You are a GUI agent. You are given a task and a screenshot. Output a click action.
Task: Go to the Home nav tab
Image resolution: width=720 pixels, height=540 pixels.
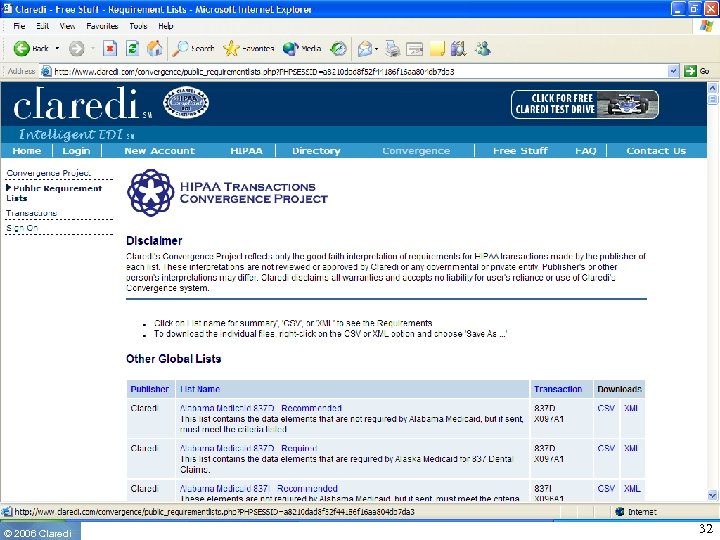[27, 151]
